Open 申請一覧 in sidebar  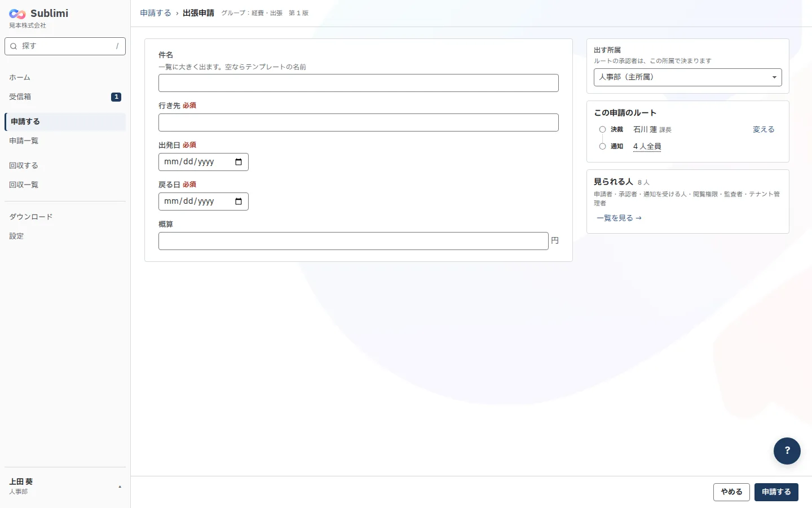65,141
